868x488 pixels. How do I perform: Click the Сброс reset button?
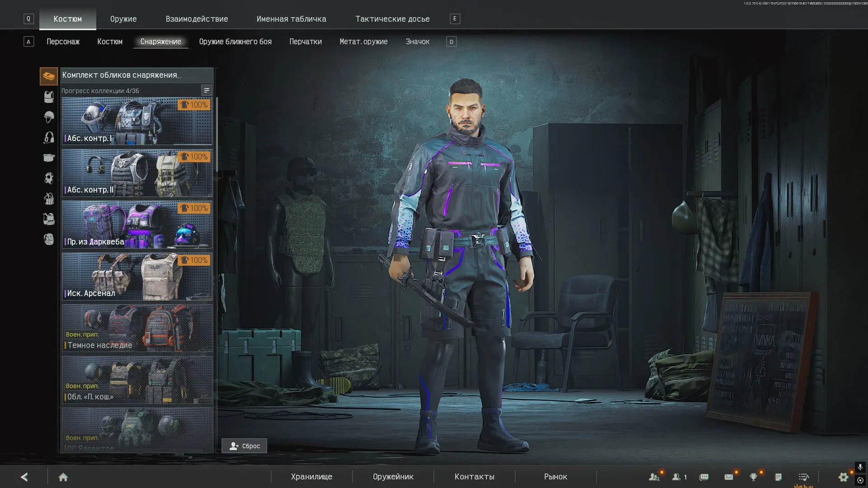[x=244, y=446]
